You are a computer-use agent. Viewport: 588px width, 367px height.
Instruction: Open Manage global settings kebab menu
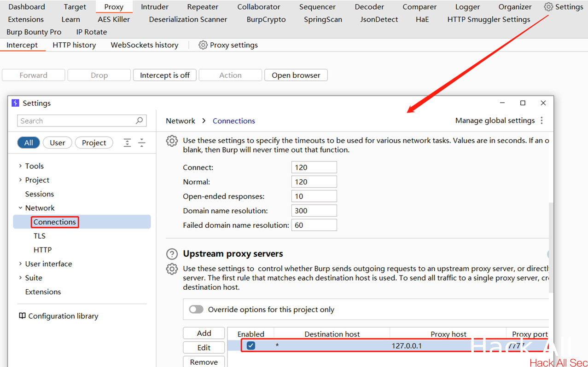coord(541,120)
